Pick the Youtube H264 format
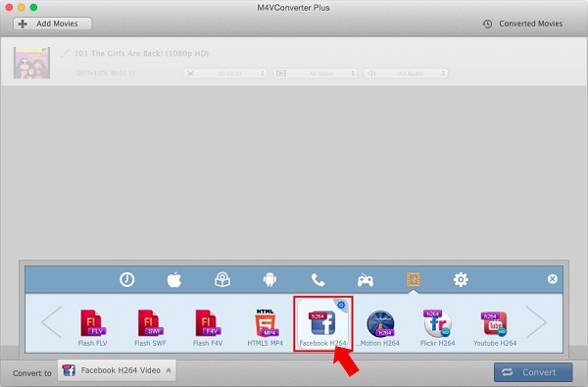Image resolution: width=588 pixels, height=387 pixels. tap(495, 327)
